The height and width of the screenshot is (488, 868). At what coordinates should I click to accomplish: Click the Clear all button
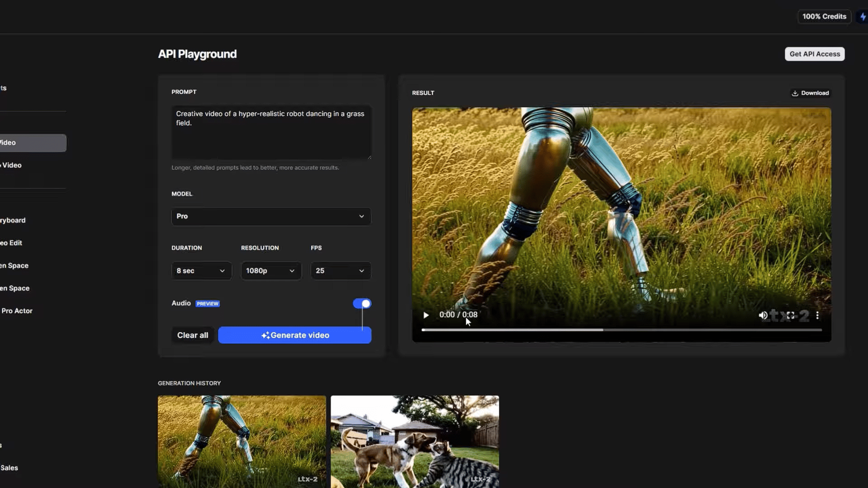point(193,335)
